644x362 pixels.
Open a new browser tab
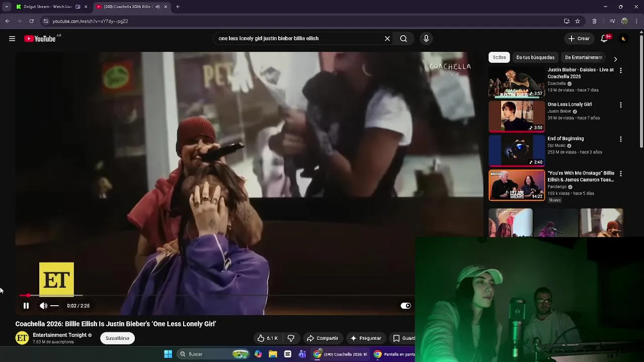coord(178,7)
